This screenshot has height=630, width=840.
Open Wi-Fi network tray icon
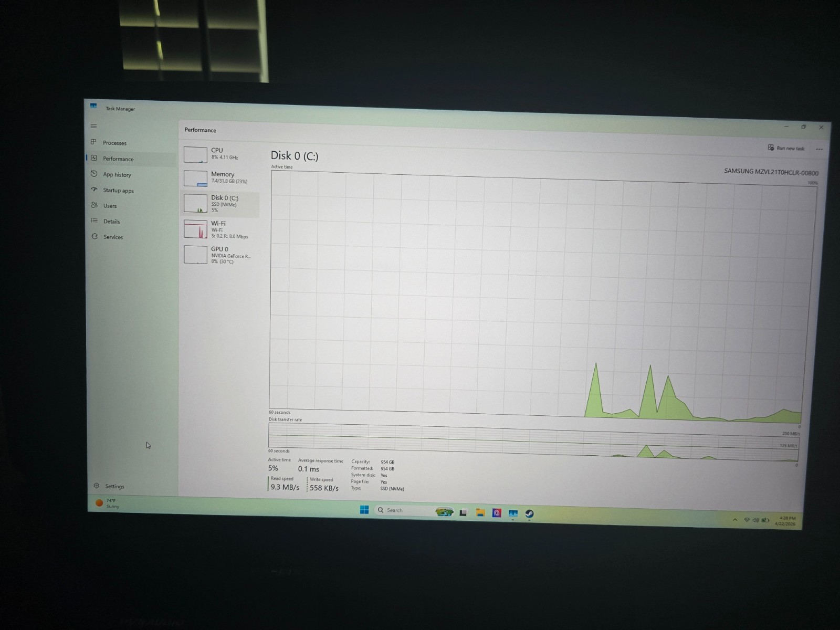click(747, 520)
